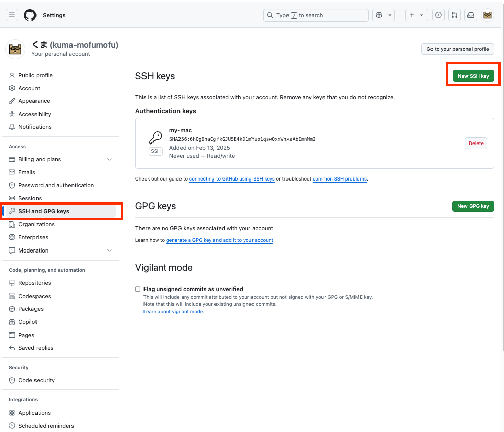Click the Emails envelope icon

click(x=12, y=172)
